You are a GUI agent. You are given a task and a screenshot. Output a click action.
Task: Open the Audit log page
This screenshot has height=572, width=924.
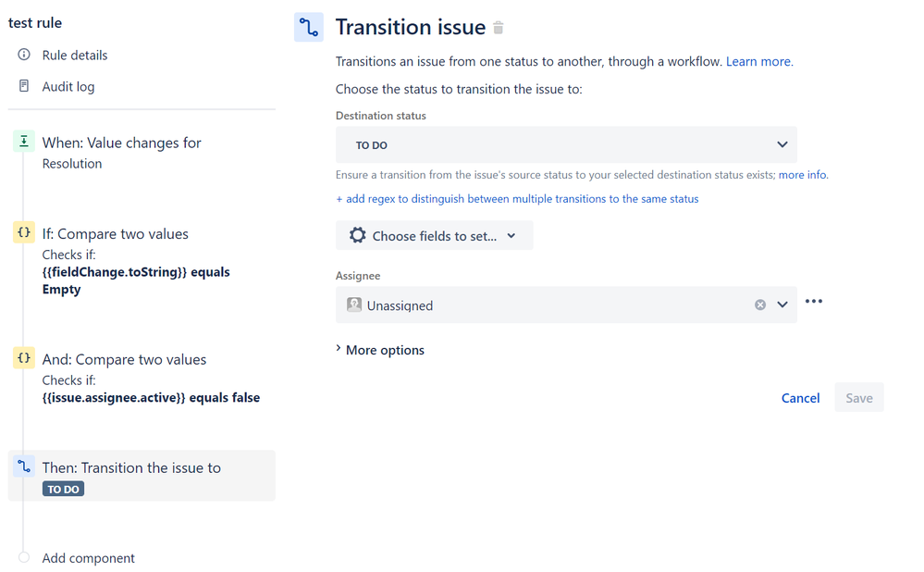pyautogui.click(x=68, y=87)
